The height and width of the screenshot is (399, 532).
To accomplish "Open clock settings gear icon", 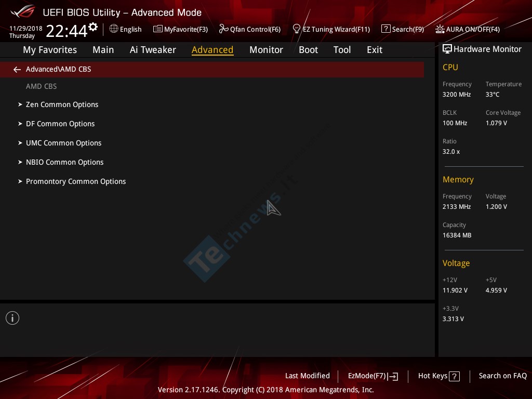I will click(x=93, y=27).
